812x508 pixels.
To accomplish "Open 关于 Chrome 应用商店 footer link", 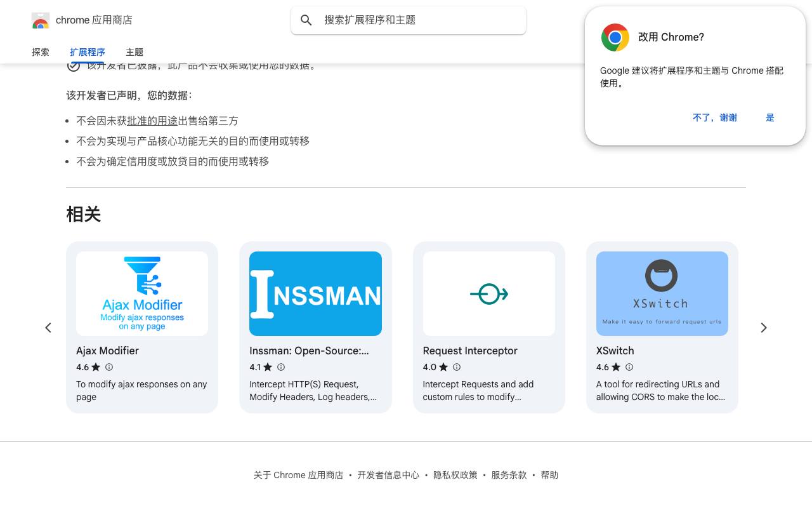I will click(x=298, y=475).
